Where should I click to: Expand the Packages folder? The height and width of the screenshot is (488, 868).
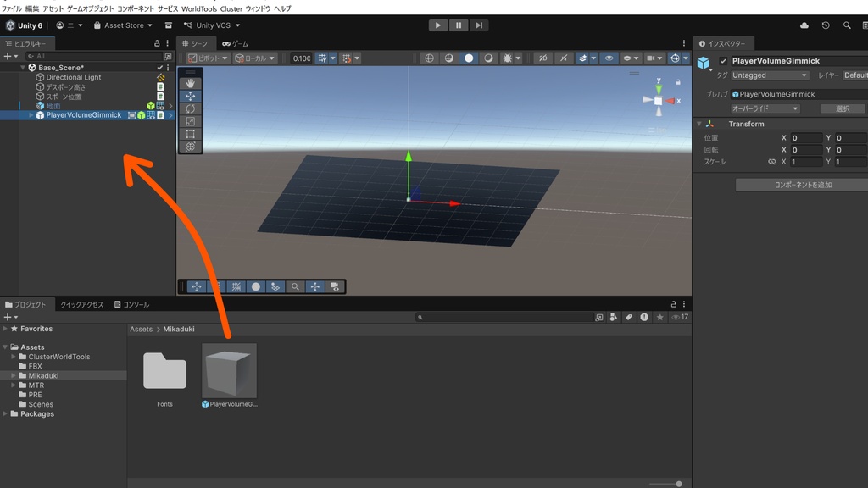(x=5, y=413)
